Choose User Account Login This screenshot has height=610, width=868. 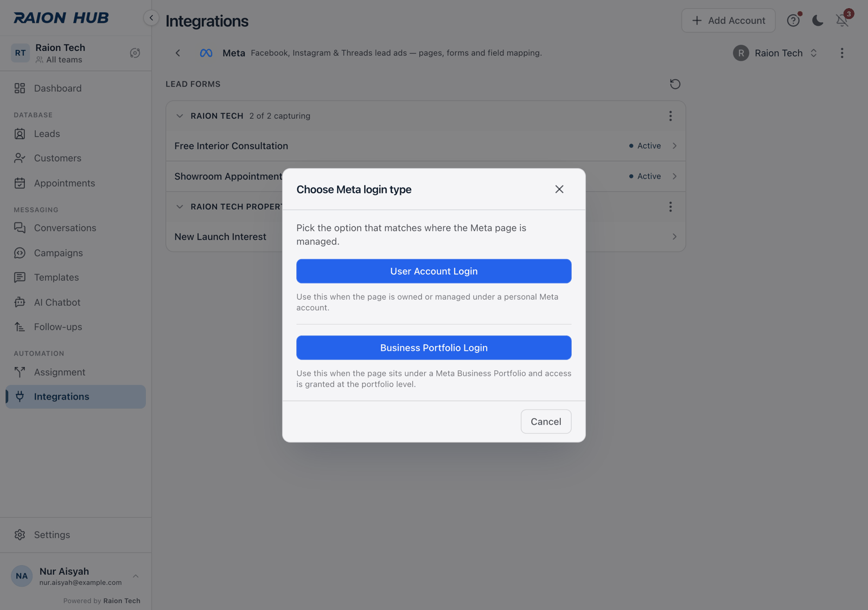pyautogui.click(x=434, y=271)
